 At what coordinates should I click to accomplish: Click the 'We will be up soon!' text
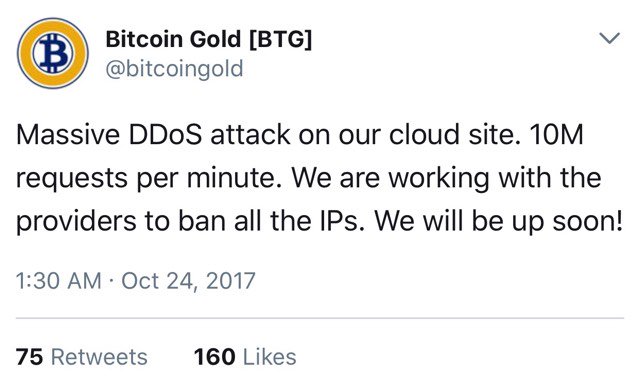[498, 221]
